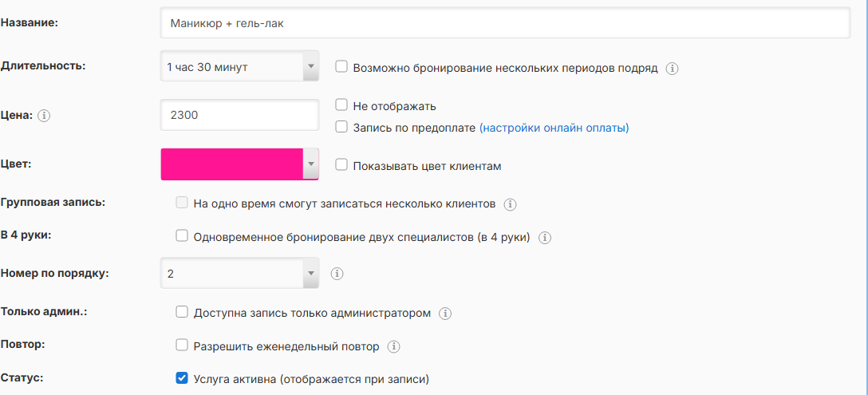Show info about weekly repeat option
The image size is (868, 395).
click(393, 347)
